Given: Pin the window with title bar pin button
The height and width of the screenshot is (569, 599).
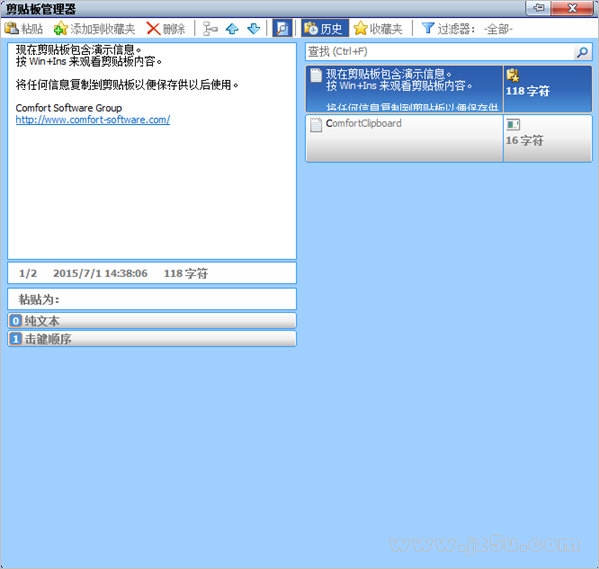Looking at the screenshot, I should 539,8.
